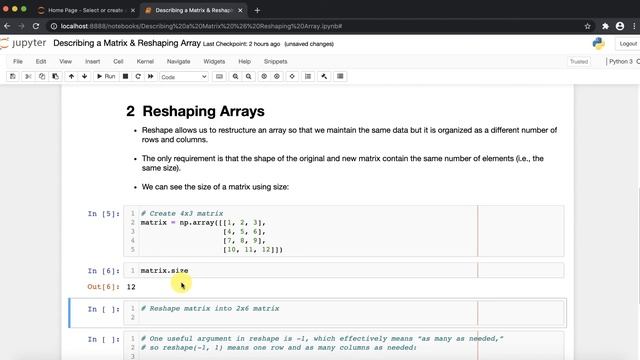Open the Snippets menu
The width and height of the screenshot is (640, 360).
276,62
